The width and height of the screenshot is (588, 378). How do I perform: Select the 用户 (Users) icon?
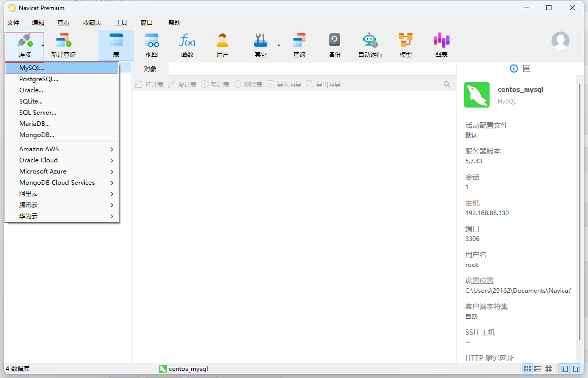coord(222,45)
